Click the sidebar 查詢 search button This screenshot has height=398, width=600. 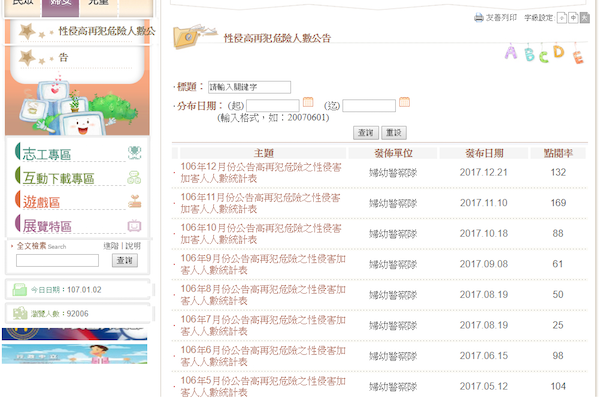[x=125, y=261]
